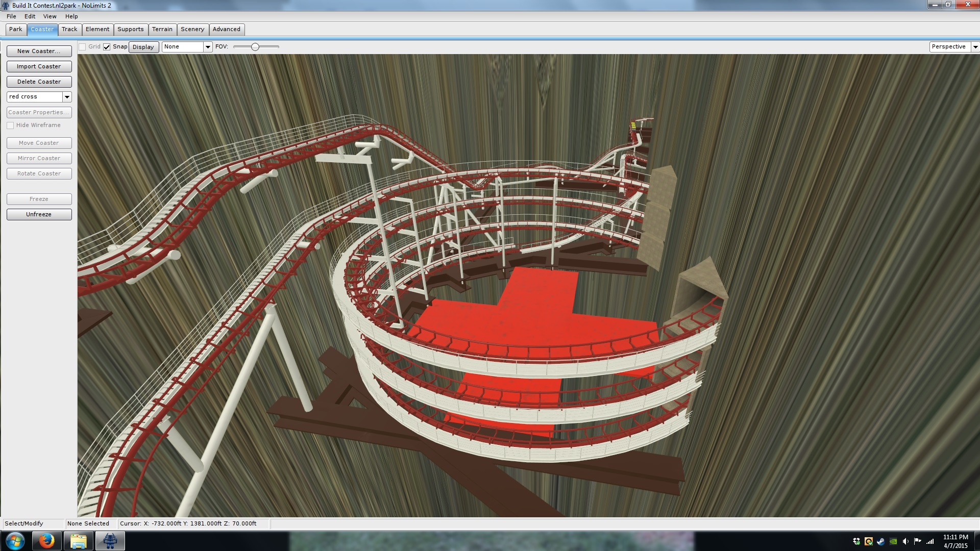Open the Windows Explorer taskbar icon
980x551 pixels.
(x=78, y=541)
